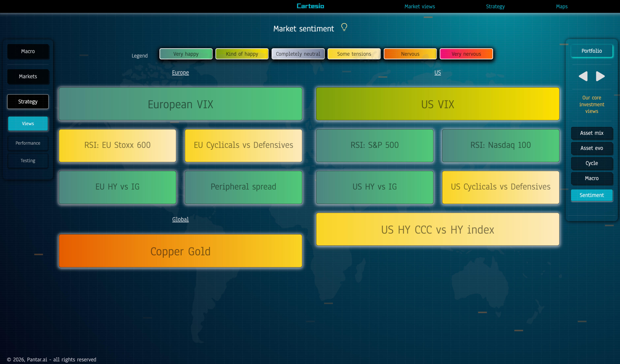Click the Global heading link

[180, 219]
